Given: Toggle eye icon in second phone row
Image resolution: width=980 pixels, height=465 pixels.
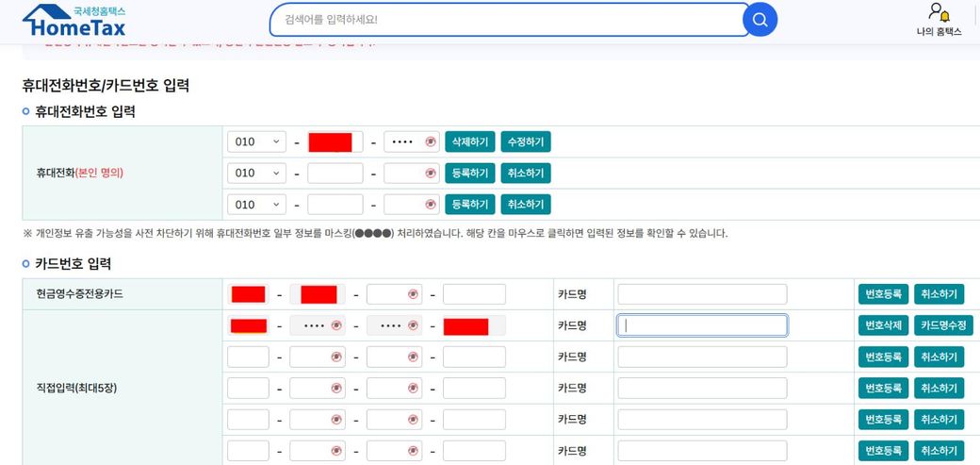Looking at the screenshot, I should pos(431,174).
